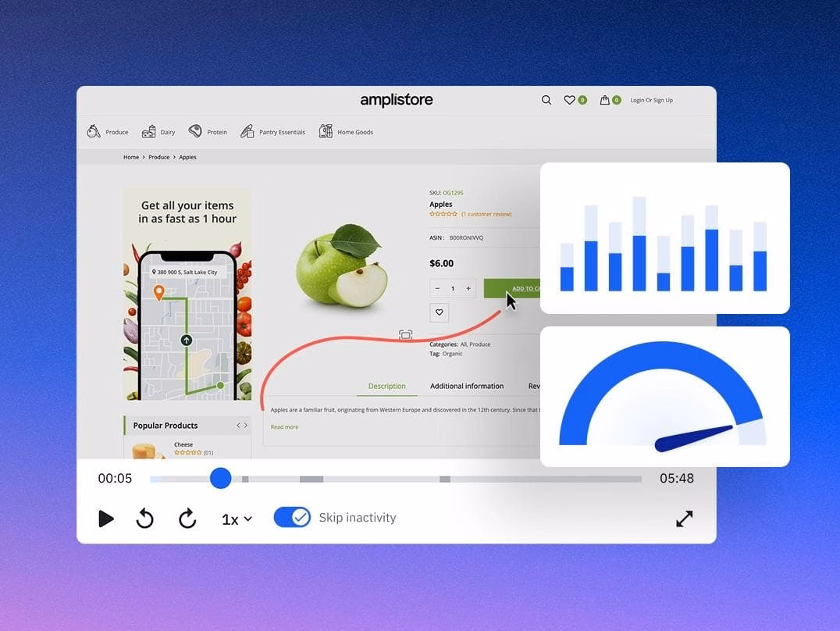Toggle the Skip inactivity switch

click(292, 518)
